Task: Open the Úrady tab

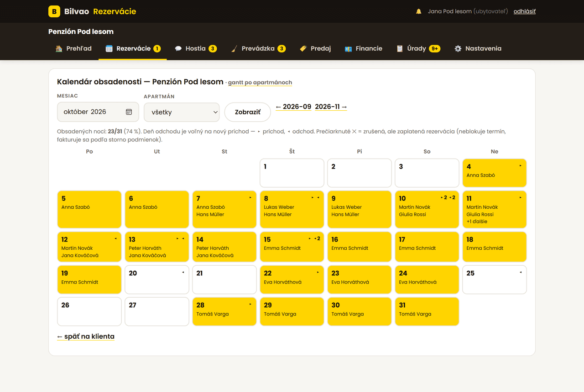Action: coord(418,48)
